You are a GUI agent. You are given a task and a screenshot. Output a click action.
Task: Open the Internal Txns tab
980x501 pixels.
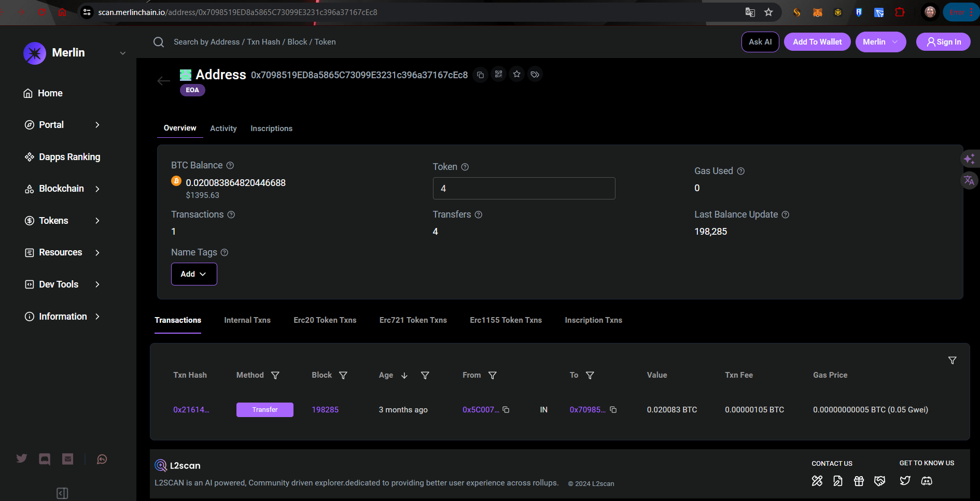click(247, 320)
